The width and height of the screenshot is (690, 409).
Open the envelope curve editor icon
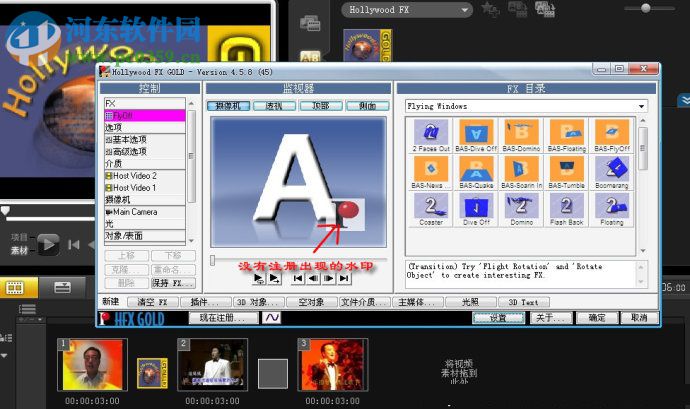272,317
